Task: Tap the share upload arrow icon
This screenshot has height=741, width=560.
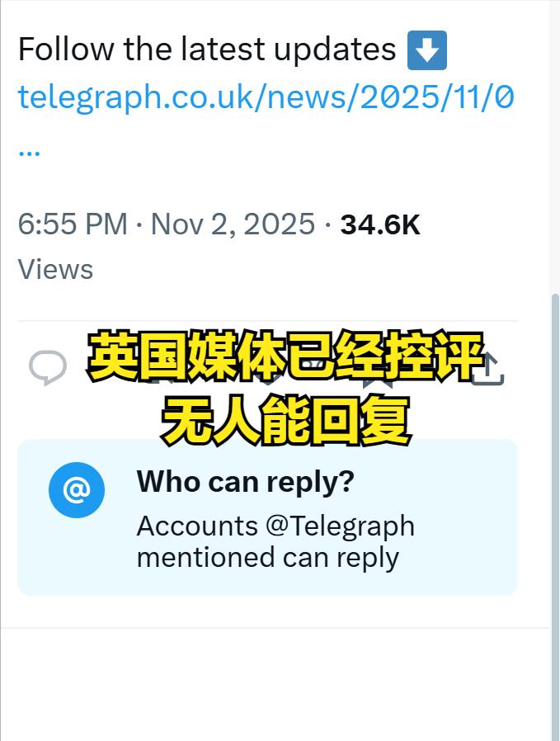Action: (489, 370)
